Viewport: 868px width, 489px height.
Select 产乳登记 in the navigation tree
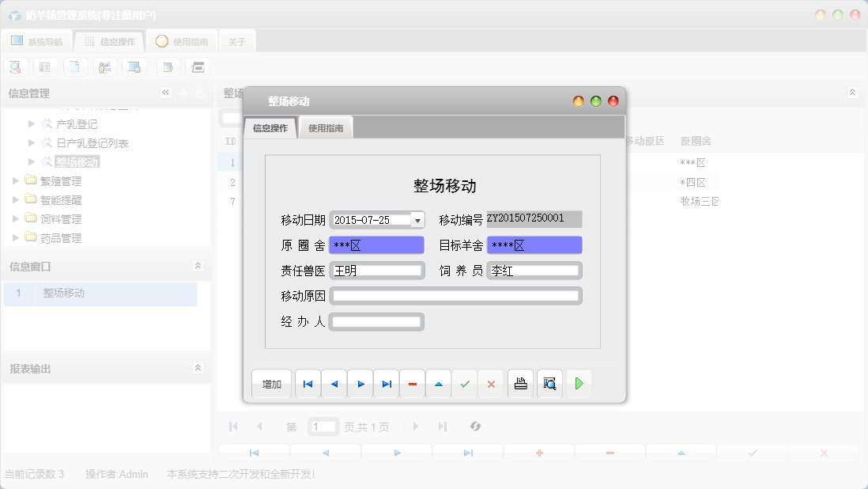coord(77,123)
